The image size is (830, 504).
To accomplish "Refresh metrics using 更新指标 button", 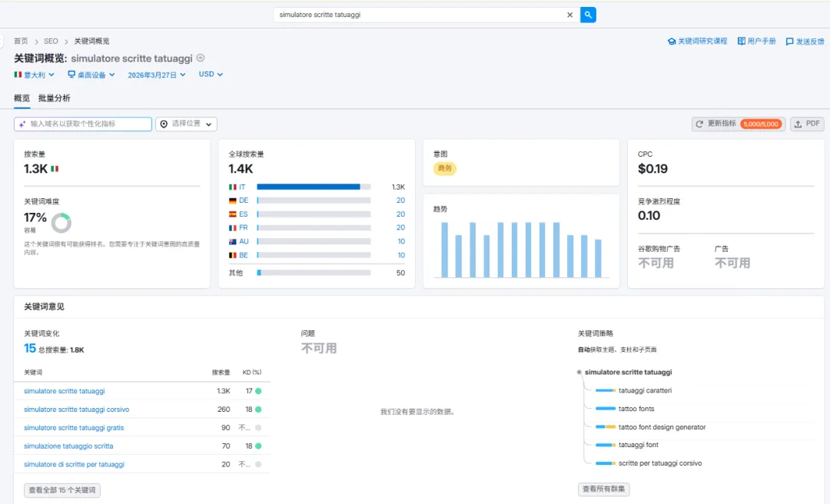I will pos(739,124).
